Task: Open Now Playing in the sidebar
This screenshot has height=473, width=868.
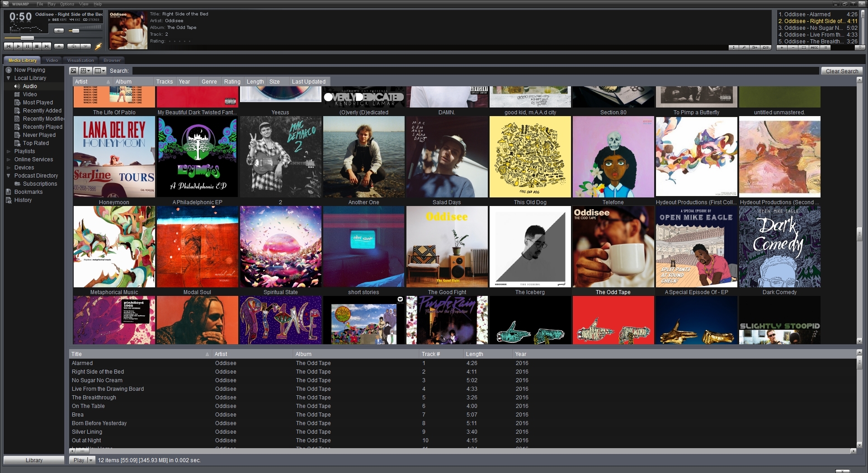Action: [29, 70]
